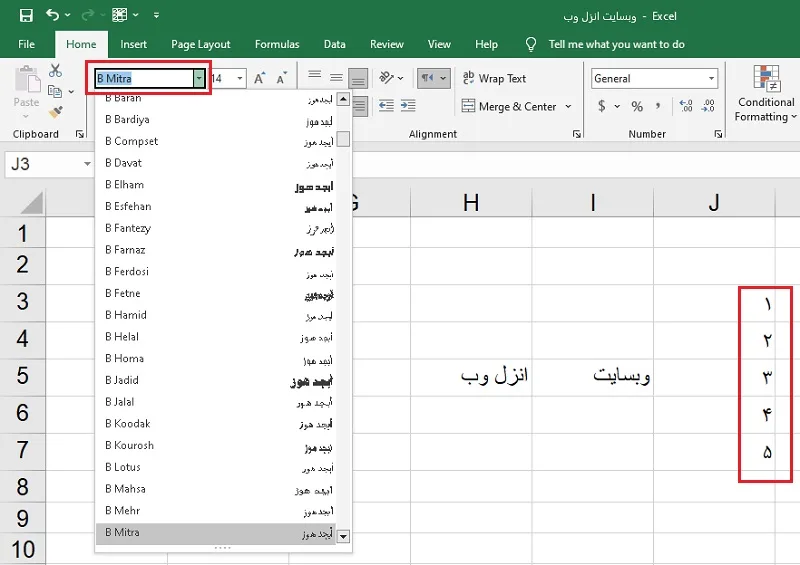Select column H header

[x=471, y=203]
